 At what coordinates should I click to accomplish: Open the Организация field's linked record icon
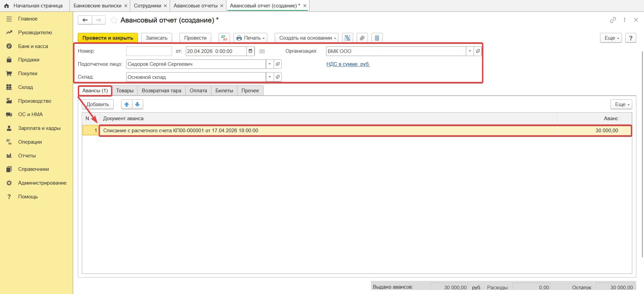478,51
